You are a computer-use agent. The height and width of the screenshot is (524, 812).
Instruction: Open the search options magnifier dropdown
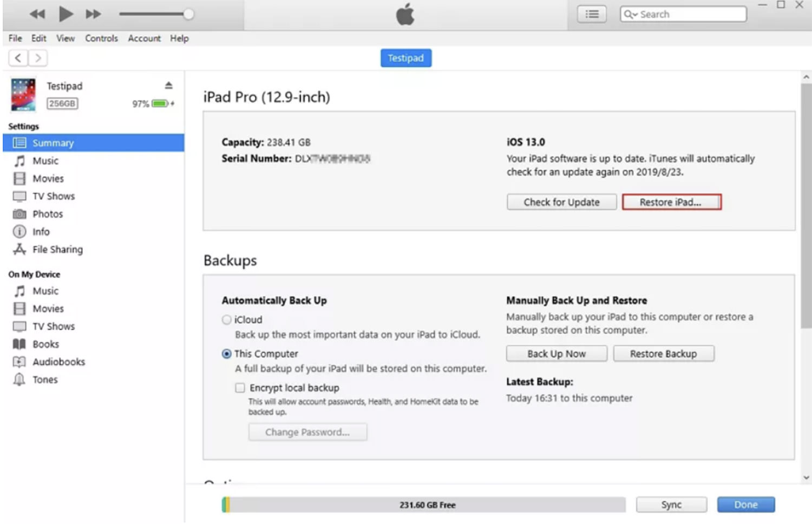[630, 14]
